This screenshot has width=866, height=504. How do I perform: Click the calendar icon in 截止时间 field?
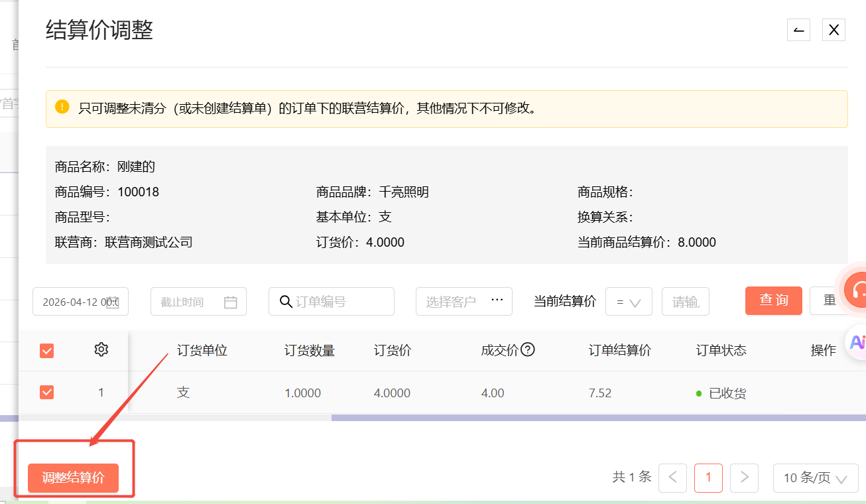click(x=230, y=302)
